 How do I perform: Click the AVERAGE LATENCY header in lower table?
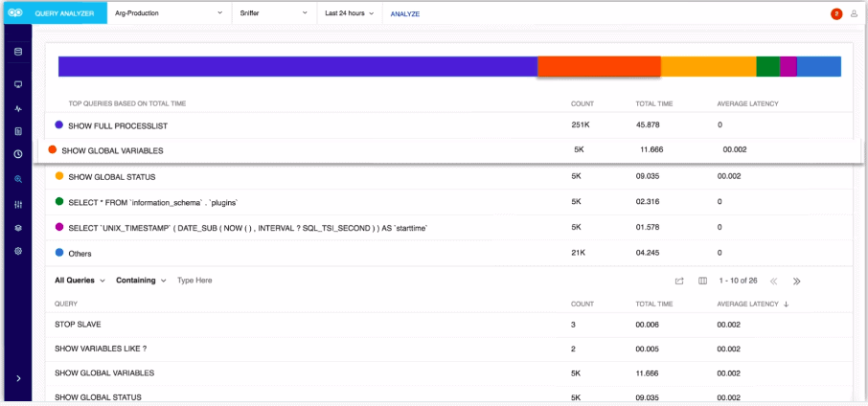[x=748, y=304]
